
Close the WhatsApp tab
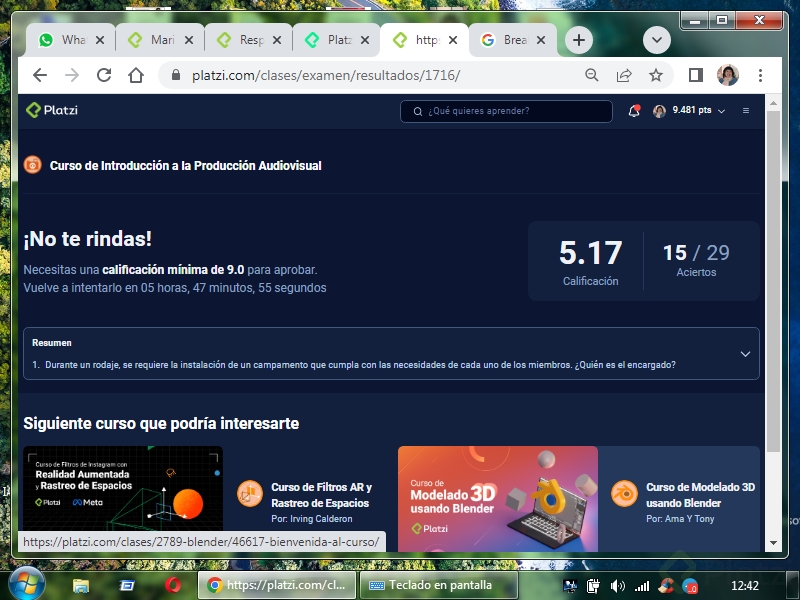coord(100,40)
